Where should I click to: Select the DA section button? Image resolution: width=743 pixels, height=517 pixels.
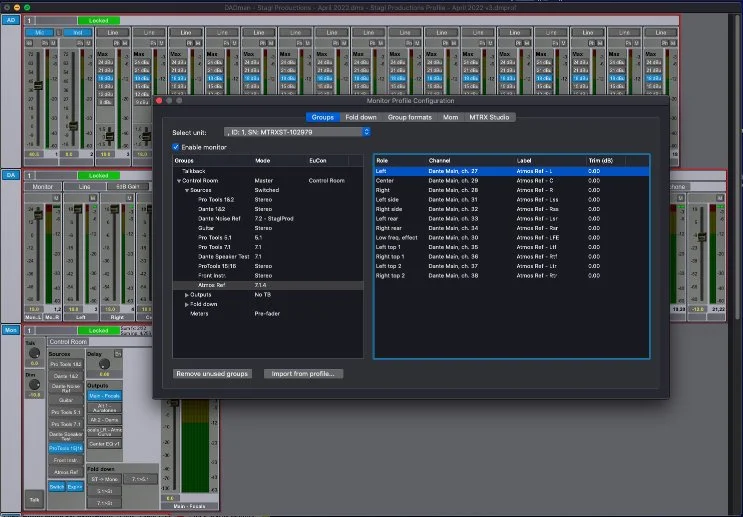(11, 175)
